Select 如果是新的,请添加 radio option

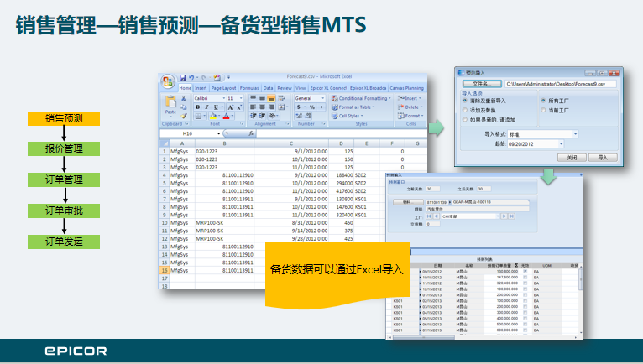coord(464,120)
